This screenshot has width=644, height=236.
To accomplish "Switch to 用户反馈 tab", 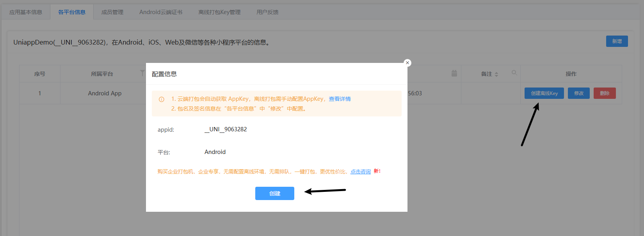I will [x=267, y=12].
